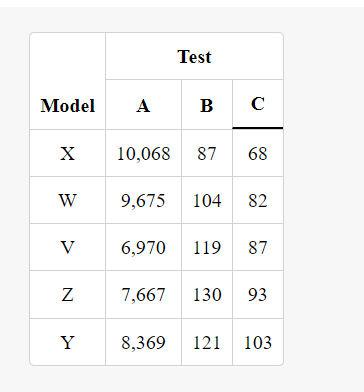Select the focused column header C
Screen dimensions: 364x392
tap(258, 104)
